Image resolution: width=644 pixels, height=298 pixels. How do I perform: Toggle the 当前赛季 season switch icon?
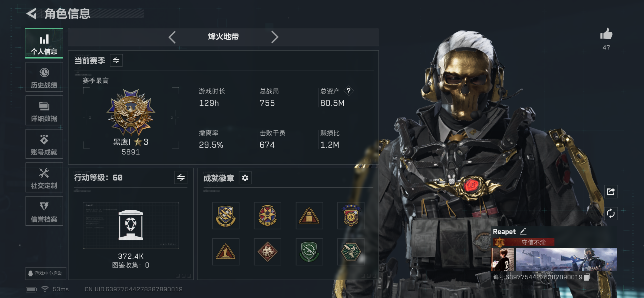point(116,60)
